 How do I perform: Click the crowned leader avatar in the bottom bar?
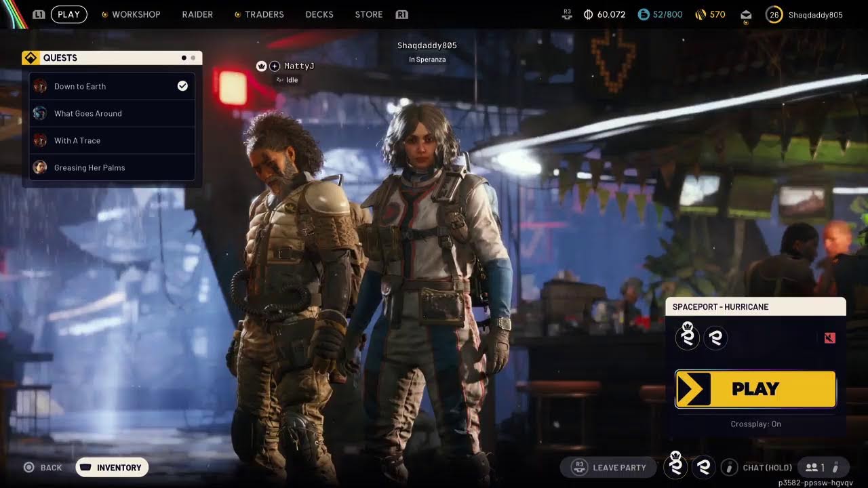pyautogui.click(x=675, y=466)
